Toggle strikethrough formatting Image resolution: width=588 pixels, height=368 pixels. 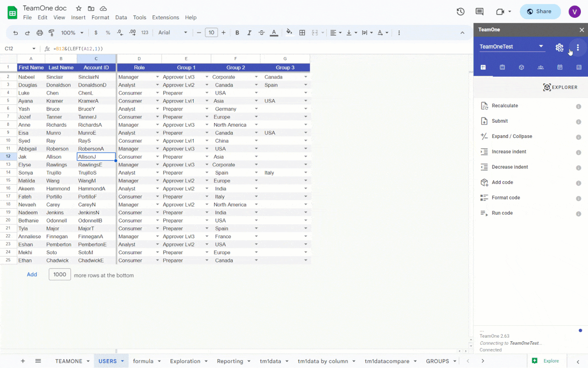pos(262,33)
